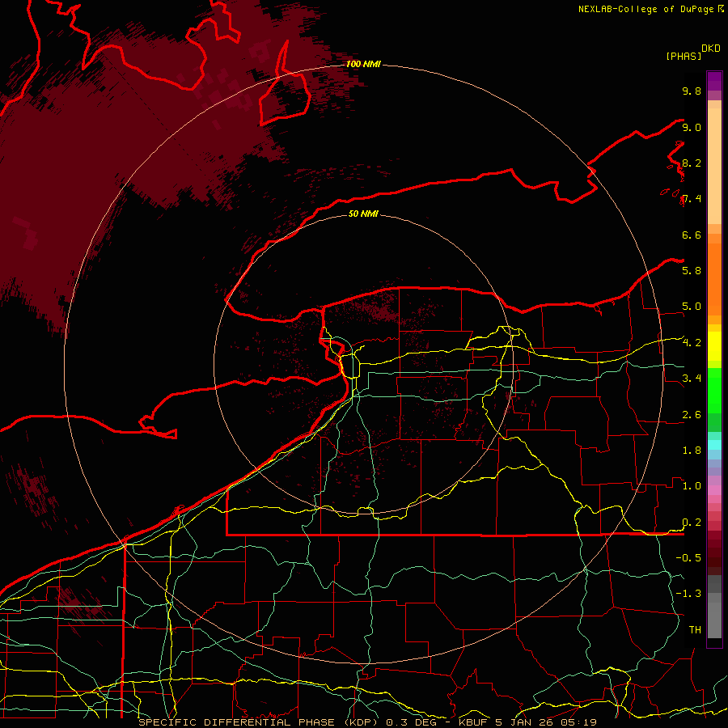The width and height of the screenshot is (728, 728).
Task: Click the SPECIFIC DIFFERENTIAL PHASE (KDP) caption
Action: point(258,722)
